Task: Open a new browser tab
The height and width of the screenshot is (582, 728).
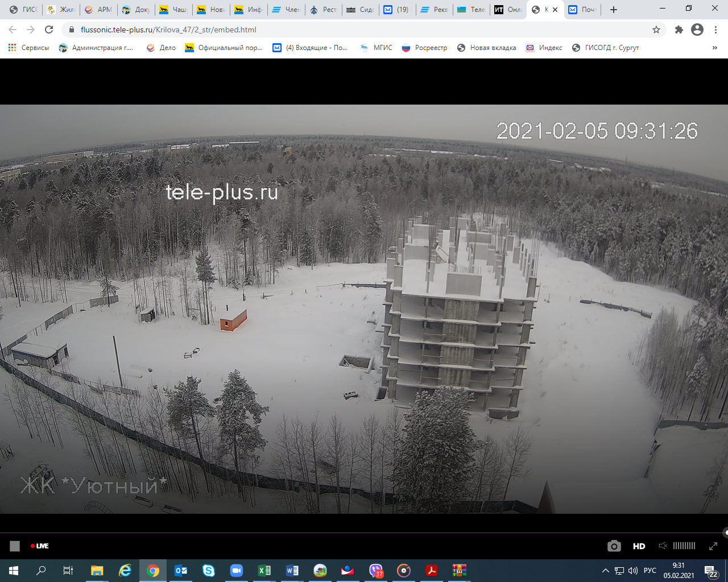Action: point(613,10)
